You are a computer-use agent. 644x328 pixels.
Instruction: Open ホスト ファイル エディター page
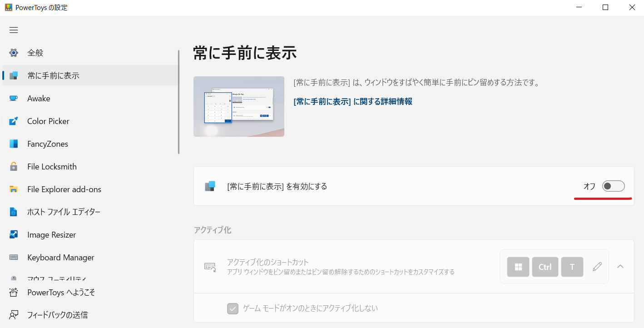pyautogui.click(x=90, y=212)
